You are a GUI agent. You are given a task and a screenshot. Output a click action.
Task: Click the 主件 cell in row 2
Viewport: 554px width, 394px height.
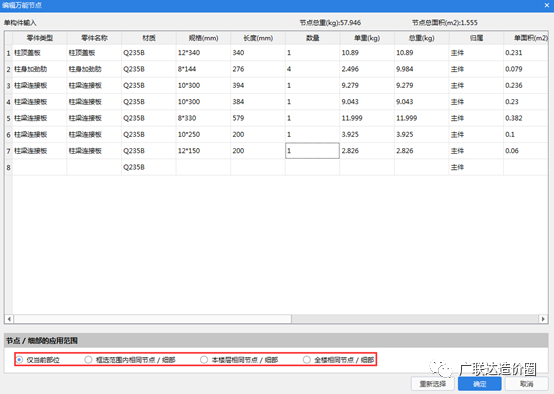click(476, 69)
